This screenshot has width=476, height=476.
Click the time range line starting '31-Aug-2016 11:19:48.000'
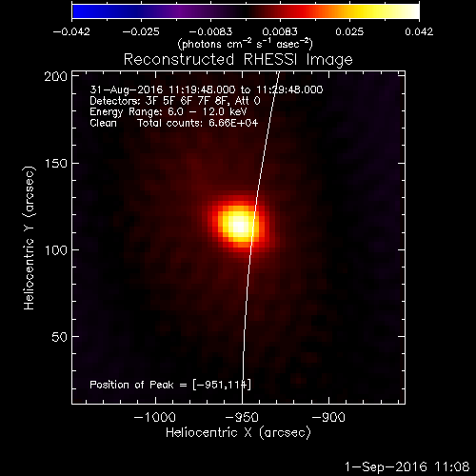click(x=207, y=89)
